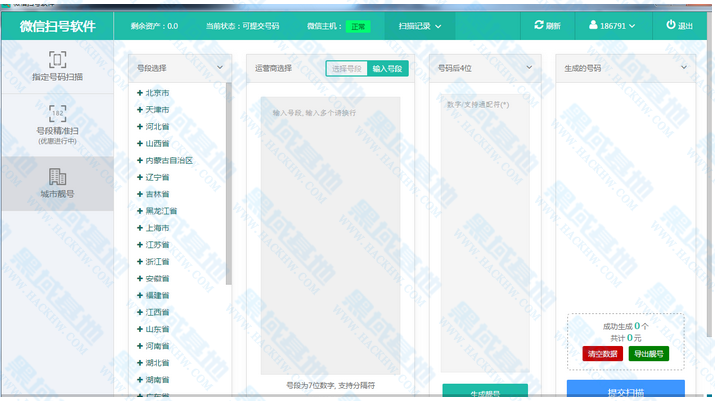Click into the 输入号段 text area

(330, 235)
